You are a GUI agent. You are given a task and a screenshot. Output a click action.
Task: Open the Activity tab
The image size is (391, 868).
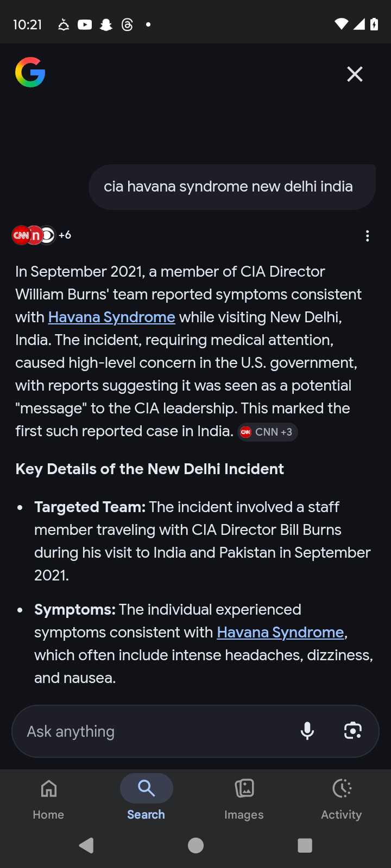(x=342, y=799)
